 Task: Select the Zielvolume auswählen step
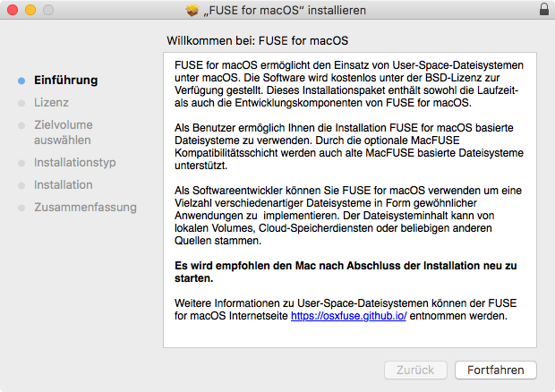point(64,132)
